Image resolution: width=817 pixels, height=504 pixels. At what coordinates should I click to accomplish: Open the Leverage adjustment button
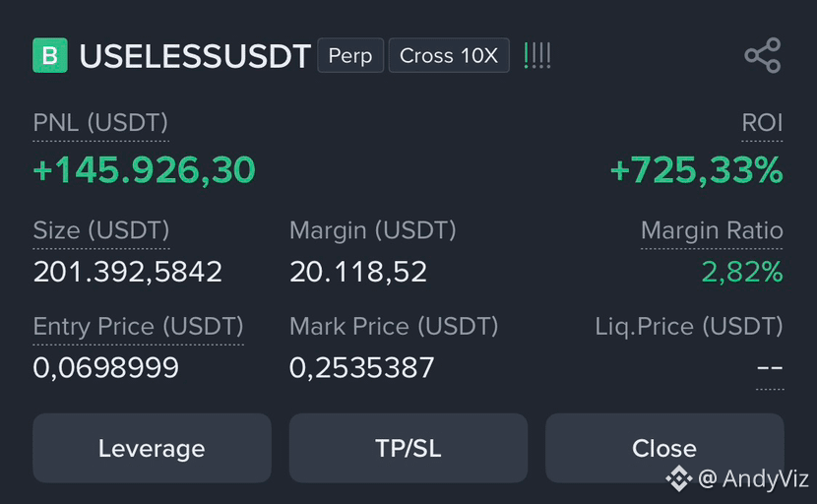[x=152, y=448]
